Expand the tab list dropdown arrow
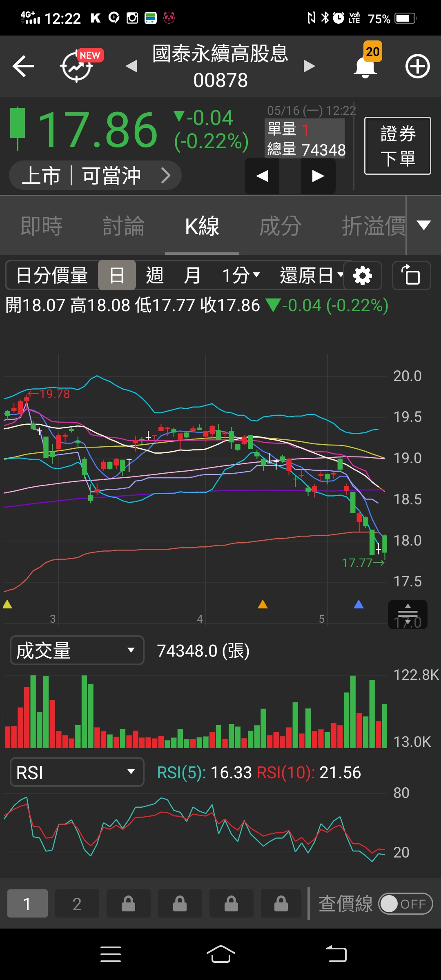This screenshot has height=980, width=441. (x=423, y=225)
